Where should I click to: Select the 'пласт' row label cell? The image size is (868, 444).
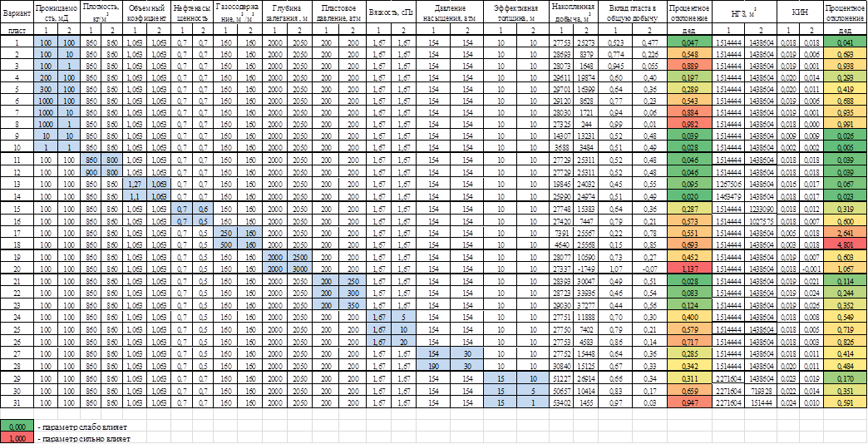[17, 31]
